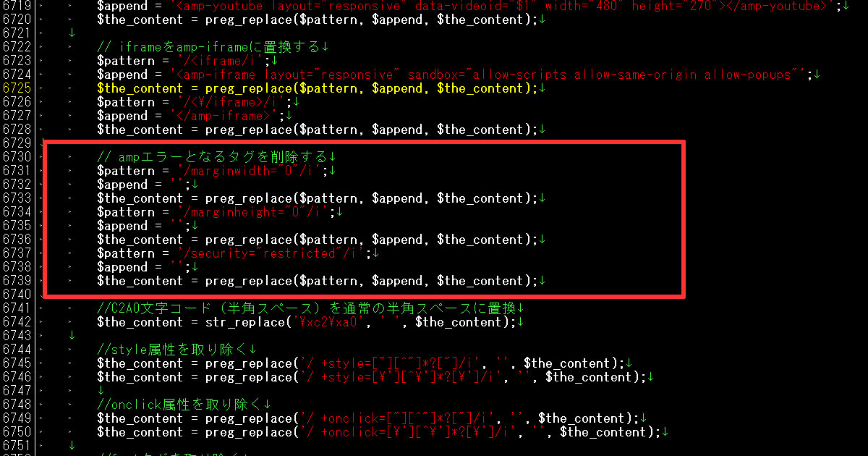Image resolution: width=868 pixels, height=456 pixels.
Task: Click line number 6730 in the gutter
Action: click(x=17, y=157)
